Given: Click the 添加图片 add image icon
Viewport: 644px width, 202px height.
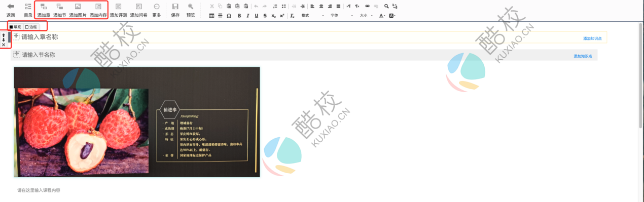Looking at the screenshot, I should (78, 7).
